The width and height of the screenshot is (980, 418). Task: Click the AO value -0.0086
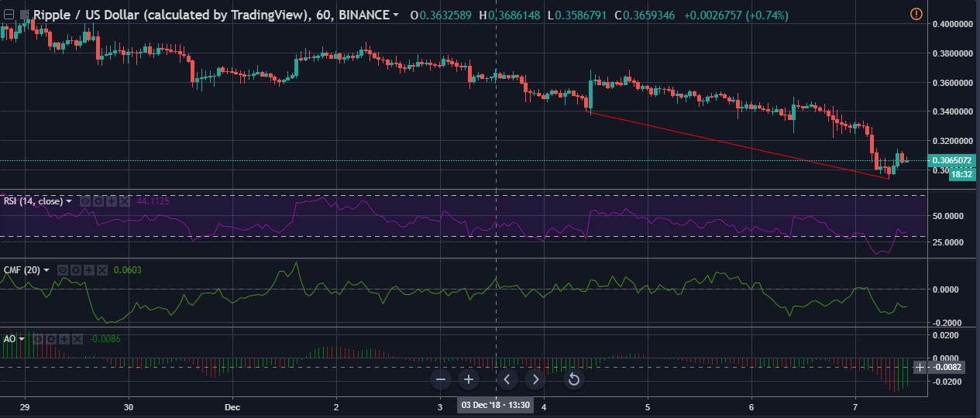pos(105,339)
